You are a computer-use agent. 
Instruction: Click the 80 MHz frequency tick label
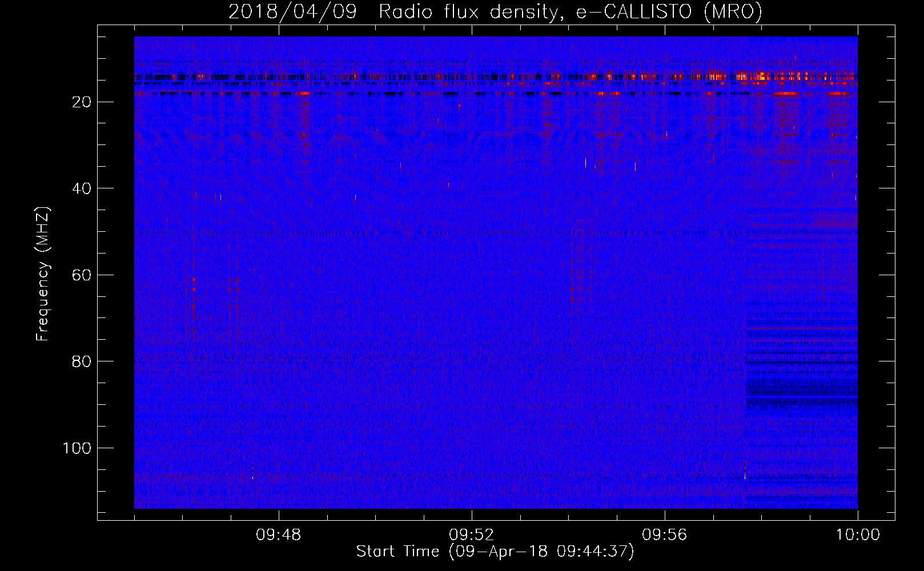[82, 361]
